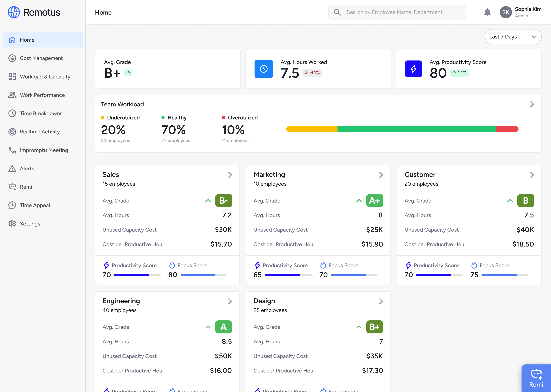Click the Alerts warning triangle icon
This screenshot has width=551, height=392.
click(x=12, y=168)
